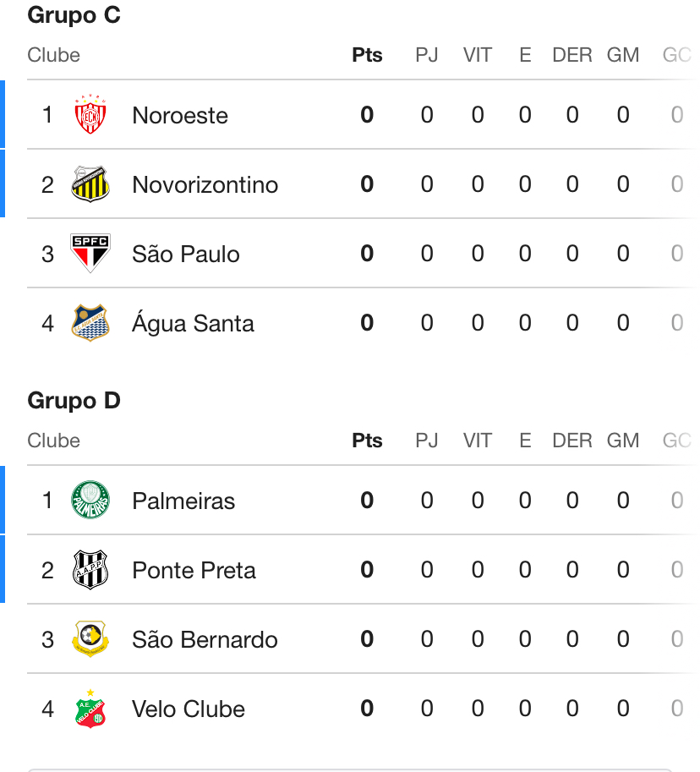Click the Clube column header in Grupo D

(x=54, y=441)
